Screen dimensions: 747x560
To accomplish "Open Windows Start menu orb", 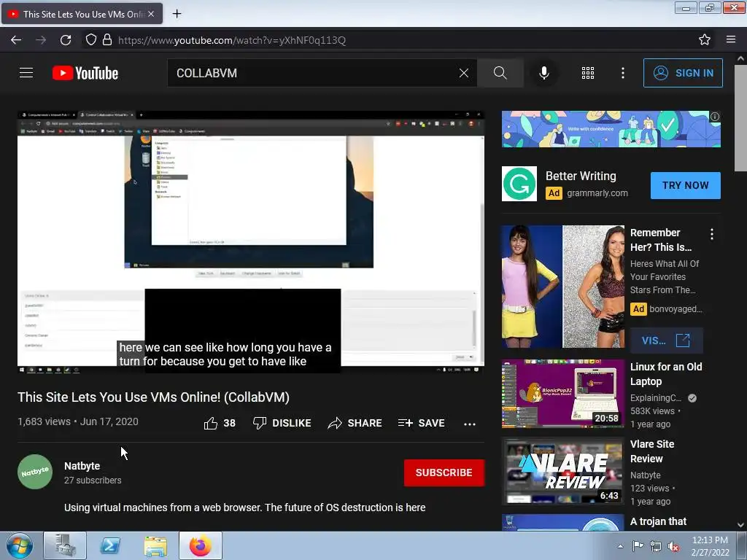I will tap(19, 545).
